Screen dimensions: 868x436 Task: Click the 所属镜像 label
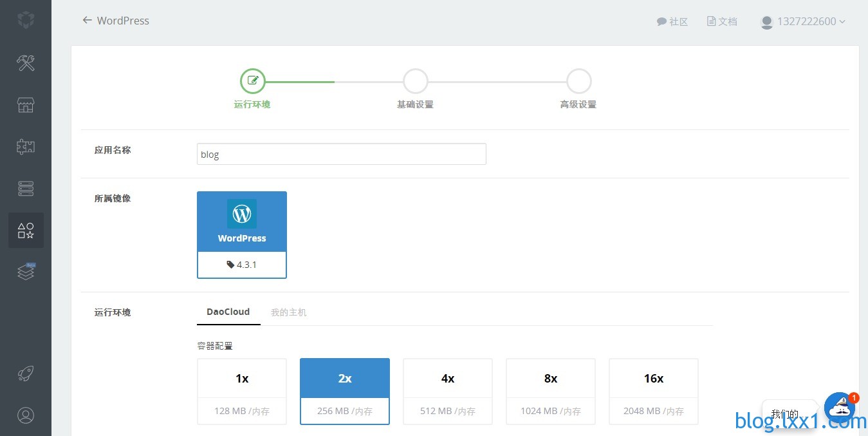tap(113, 198)
